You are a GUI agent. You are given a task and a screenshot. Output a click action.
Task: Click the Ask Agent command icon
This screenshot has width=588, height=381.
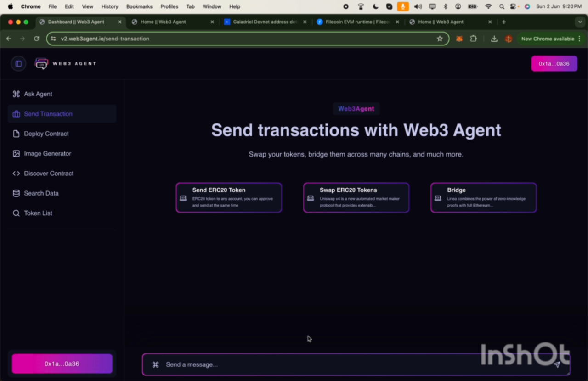pyautogui.click(x=16, y=94)
